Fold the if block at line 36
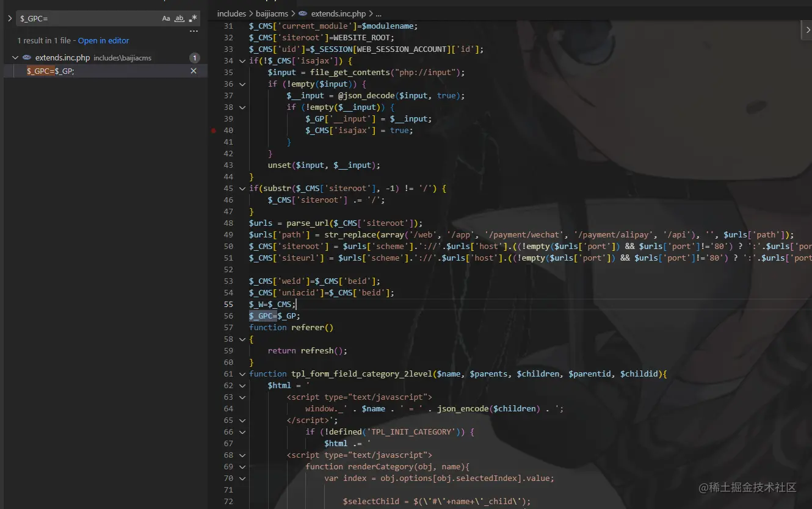Viewport: 812px width, 509px height. [x=242, y=84]
